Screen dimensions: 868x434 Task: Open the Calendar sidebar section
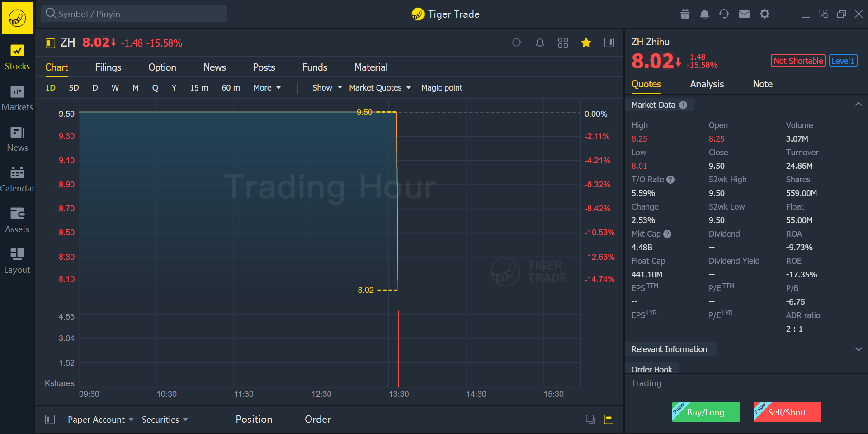point(17,179)
